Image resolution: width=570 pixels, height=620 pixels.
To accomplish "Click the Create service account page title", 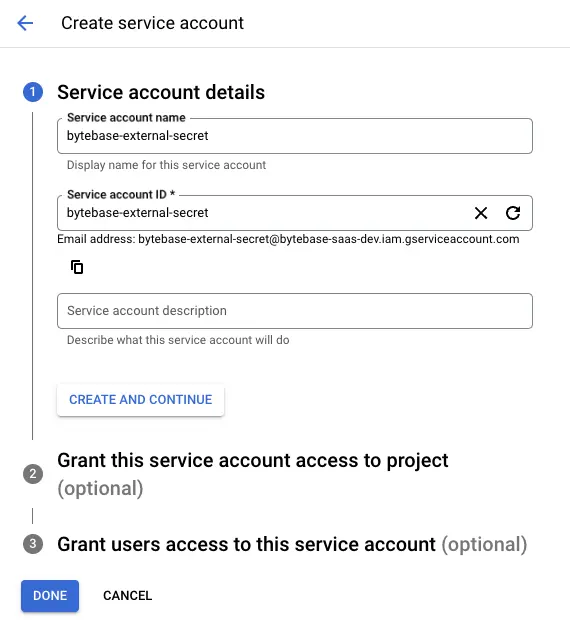I will tap(152, 23).
